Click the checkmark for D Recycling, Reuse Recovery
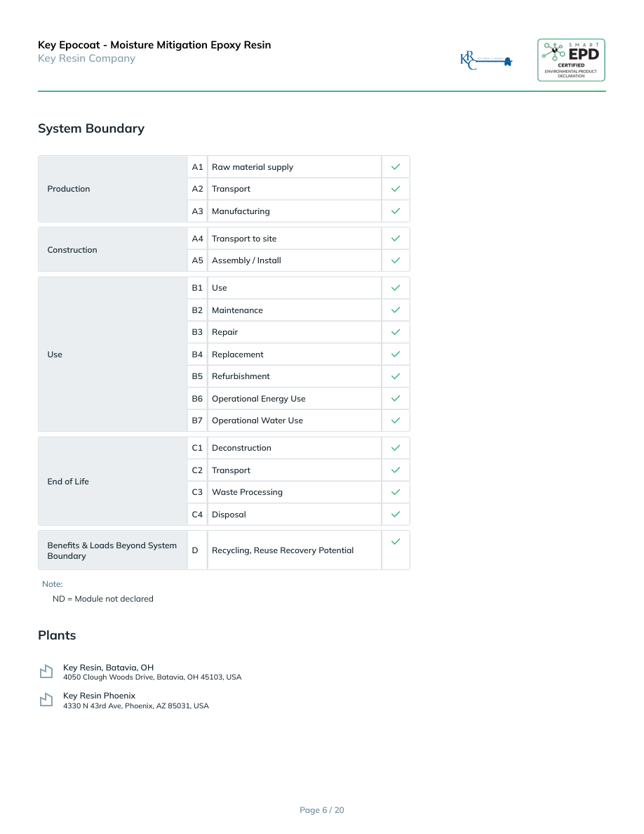Image resolution: width=644 pixels, height=834 pixels. tap(396, 541)
